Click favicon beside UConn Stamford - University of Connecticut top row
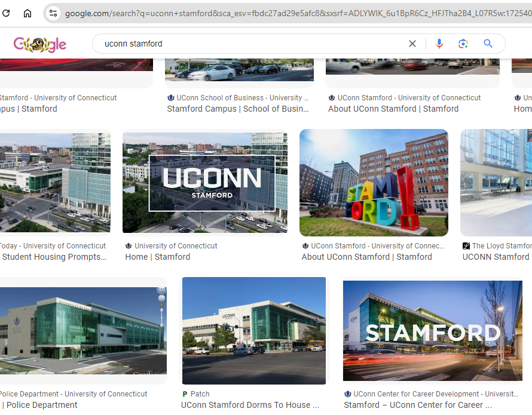The image size is (532, 415). click(x=332, y=98)
